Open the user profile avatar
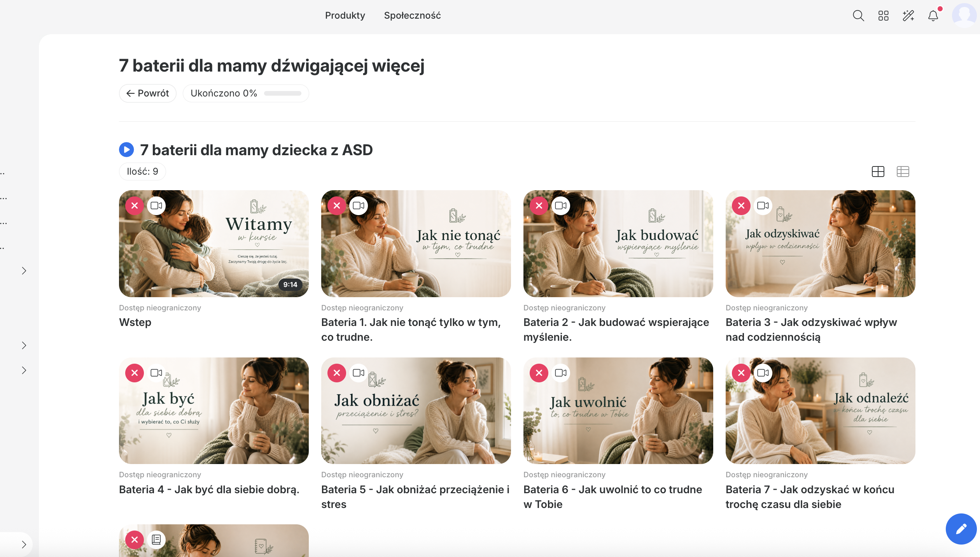 click(x=965, y=16)
